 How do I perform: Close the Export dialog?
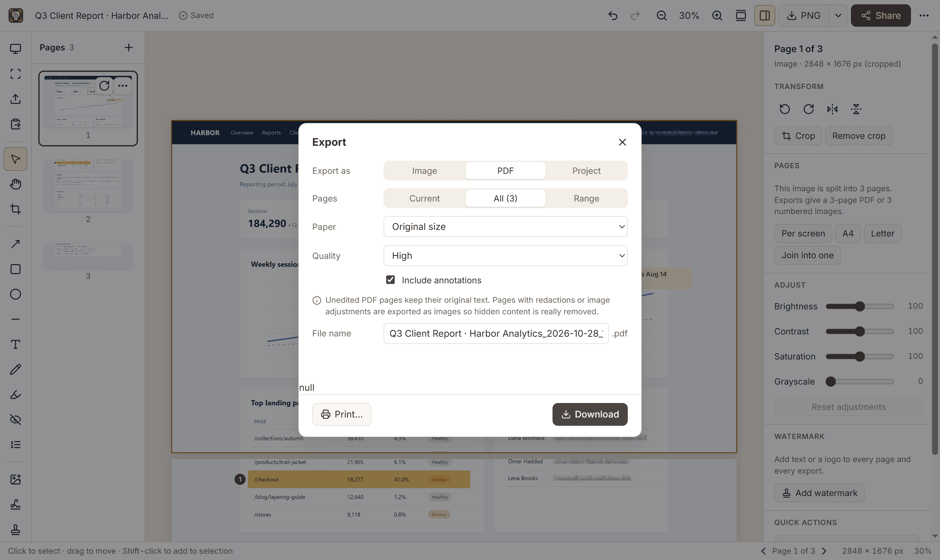[622, 142]
